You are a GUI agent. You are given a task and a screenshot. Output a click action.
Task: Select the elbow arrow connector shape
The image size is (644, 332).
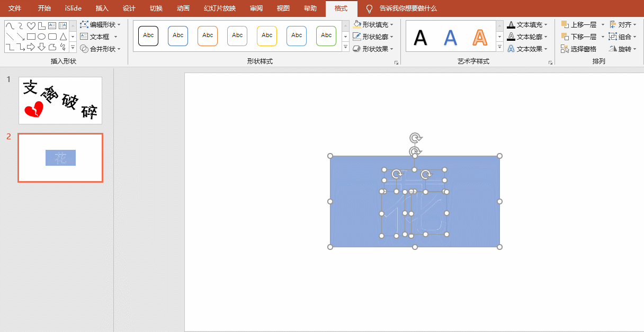click(x=21, y=47)
